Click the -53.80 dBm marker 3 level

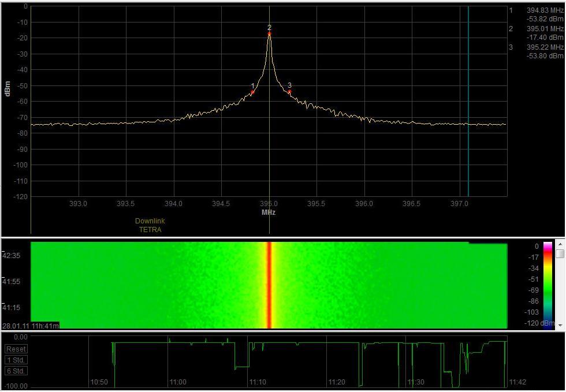[x=545, y=56]
